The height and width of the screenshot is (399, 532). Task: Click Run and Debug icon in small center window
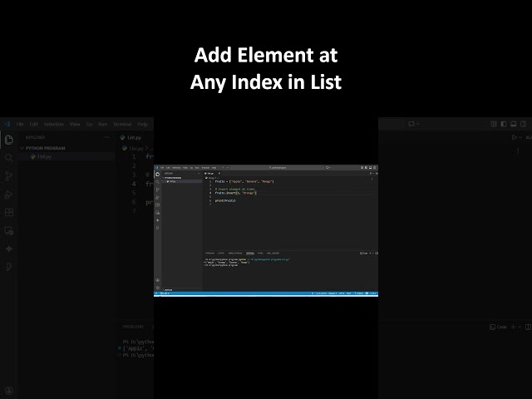coord(157,197)
